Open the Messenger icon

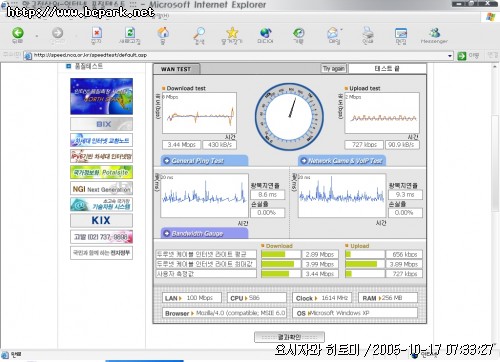pyautogui.click(x=434, y=33)
